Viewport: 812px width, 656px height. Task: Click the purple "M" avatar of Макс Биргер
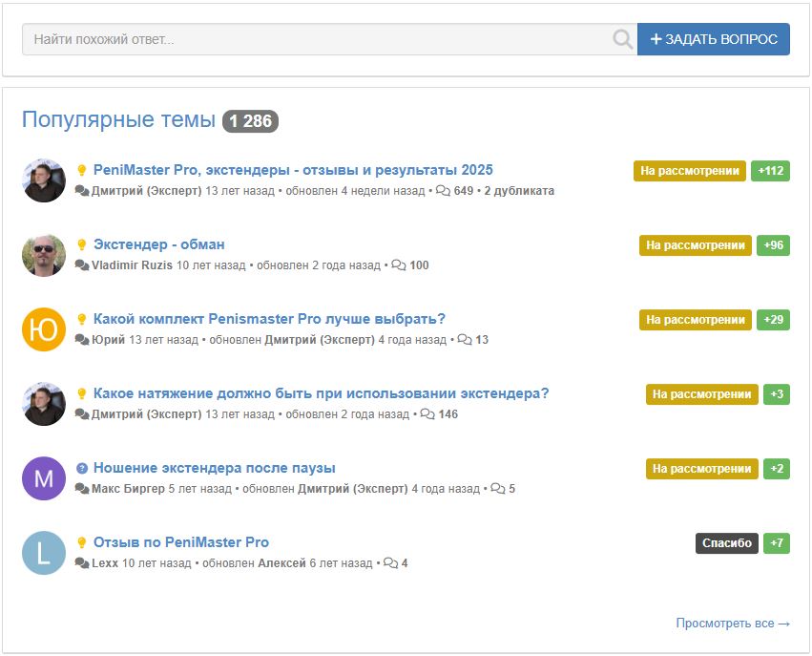[x=44, y=478]
